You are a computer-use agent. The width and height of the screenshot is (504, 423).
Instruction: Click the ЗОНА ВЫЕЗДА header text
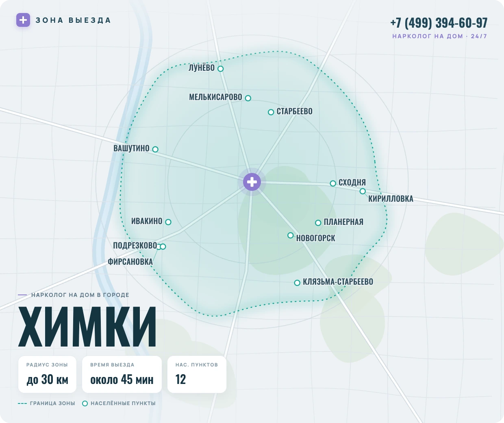click(x=73, y=20)
